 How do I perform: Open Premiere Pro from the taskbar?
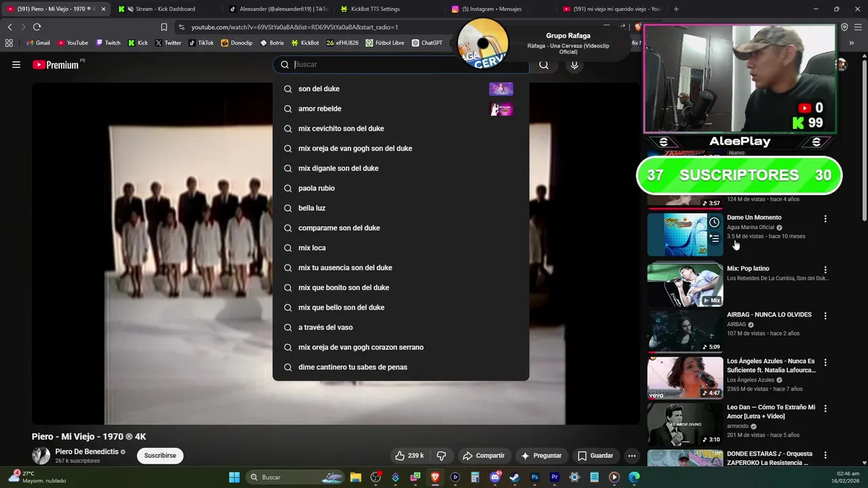554,477
